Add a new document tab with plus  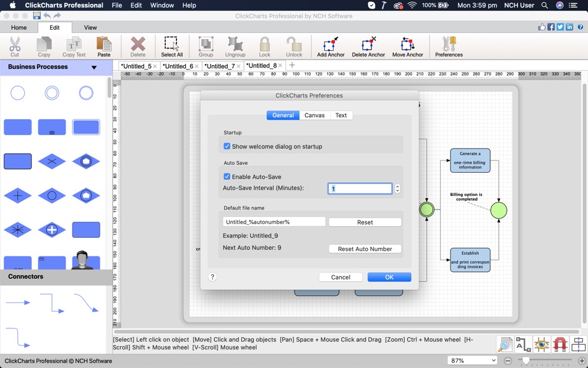292,65
